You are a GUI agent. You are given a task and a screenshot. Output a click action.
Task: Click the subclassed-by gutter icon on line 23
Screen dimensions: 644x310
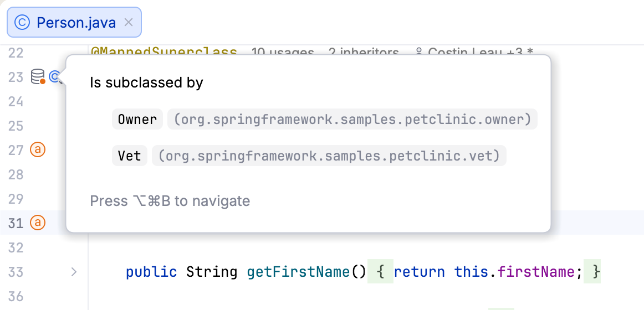tap(55, 77)
